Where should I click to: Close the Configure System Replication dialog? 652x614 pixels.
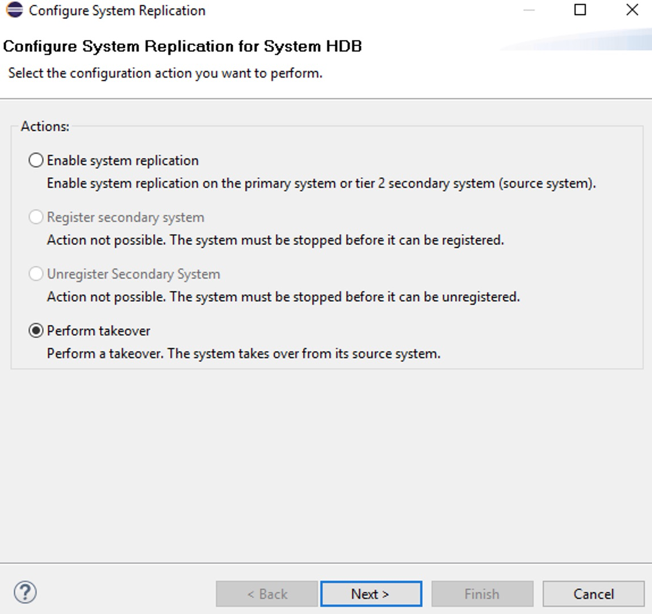632,10
